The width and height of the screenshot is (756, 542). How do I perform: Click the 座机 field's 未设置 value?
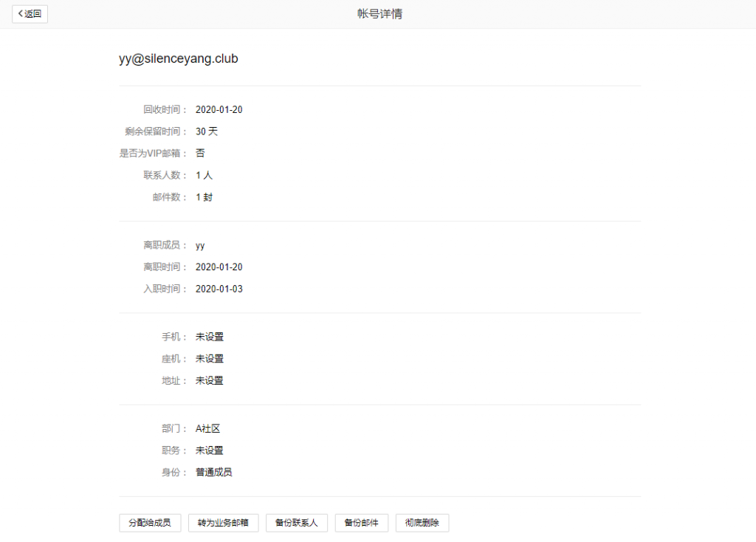[x=209, y=359]
